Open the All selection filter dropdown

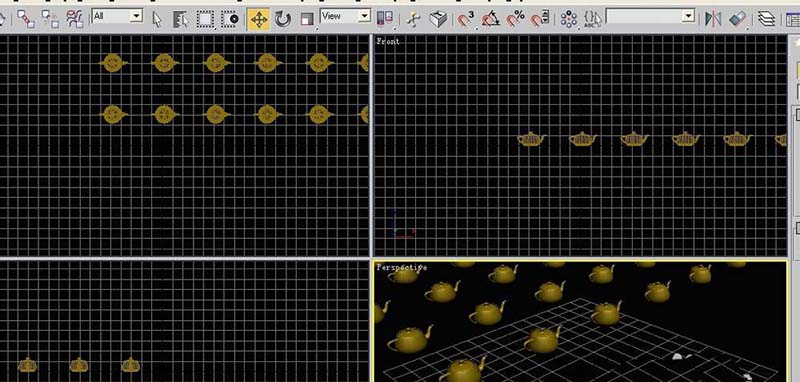pos(117,16)
